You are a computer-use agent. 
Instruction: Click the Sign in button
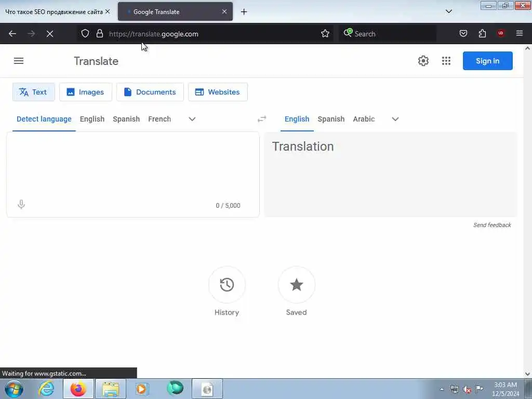(487, 61)
